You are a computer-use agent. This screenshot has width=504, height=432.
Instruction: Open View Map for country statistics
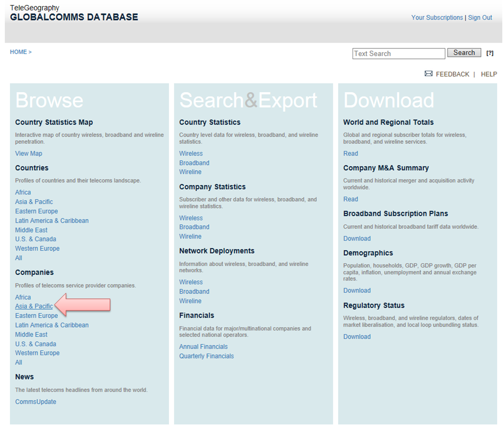pyautogui.click(x=29, y=153)
